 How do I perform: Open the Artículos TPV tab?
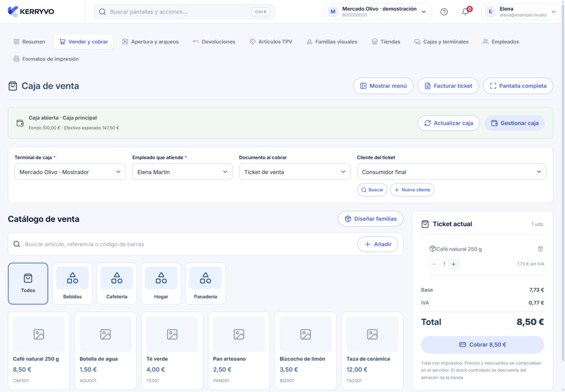pyautogui.click(x=271, y=41)
